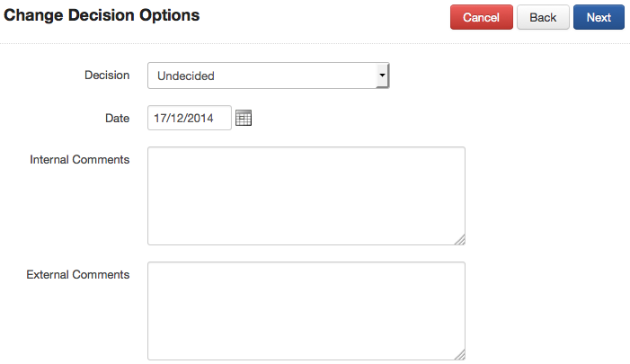Click the External Comments label
The height and width of the screenshot is (364, 630).
[78, 274]
